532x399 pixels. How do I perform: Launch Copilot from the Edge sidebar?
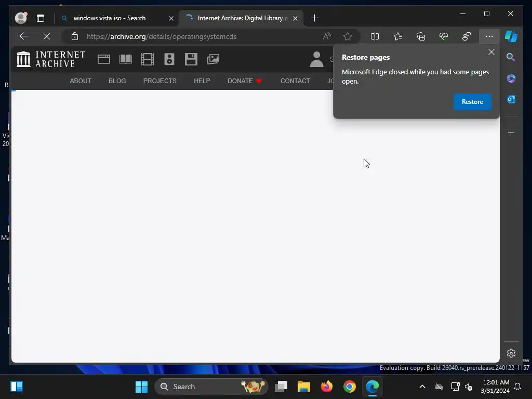click(511, 36)
